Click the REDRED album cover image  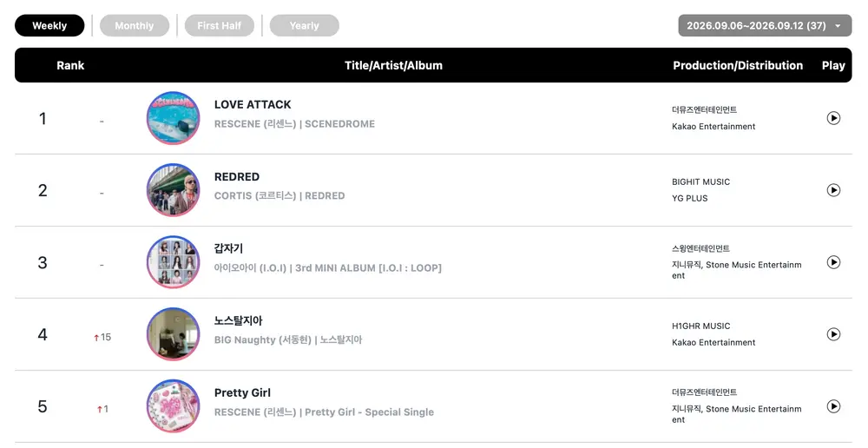tap(174, 190)
